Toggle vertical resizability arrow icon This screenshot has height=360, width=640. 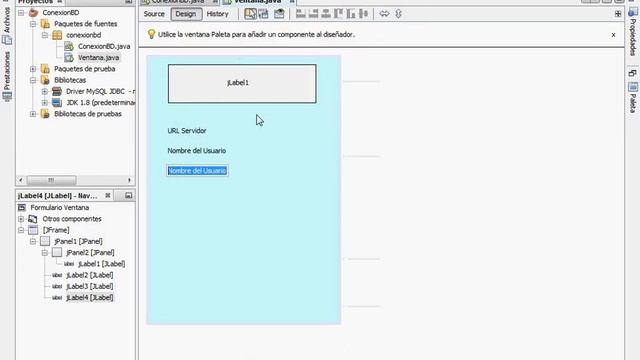click(x=398, y=14)
